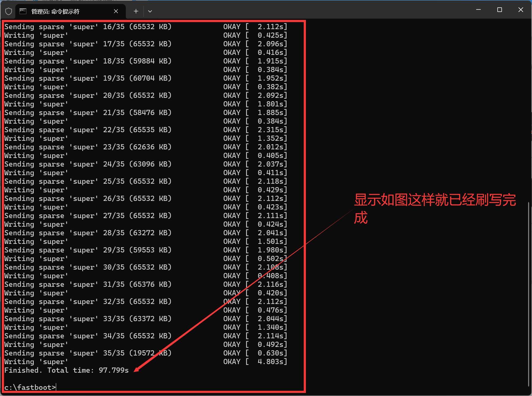Screen dimensions: 532x396
Task: Click the 'OKAY [ 0.502s]' result
Action: pyautogui.click(x=255, y=259)
